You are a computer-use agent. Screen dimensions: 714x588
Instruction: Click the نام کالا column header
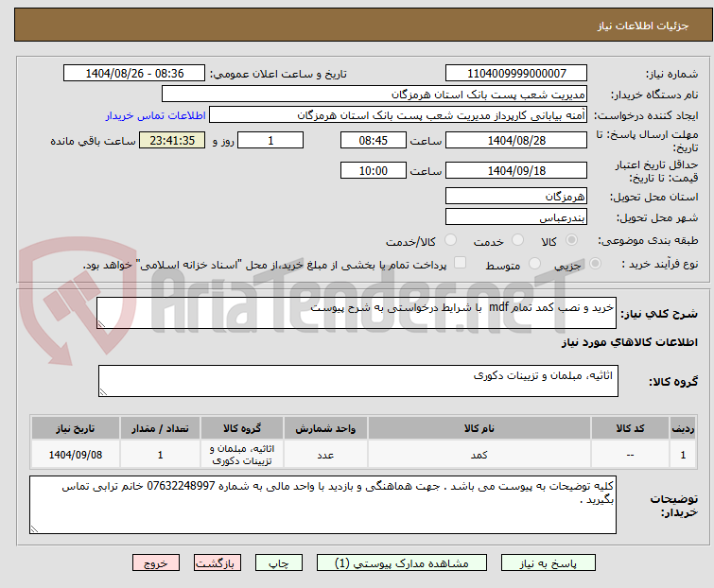pos(479,428)
